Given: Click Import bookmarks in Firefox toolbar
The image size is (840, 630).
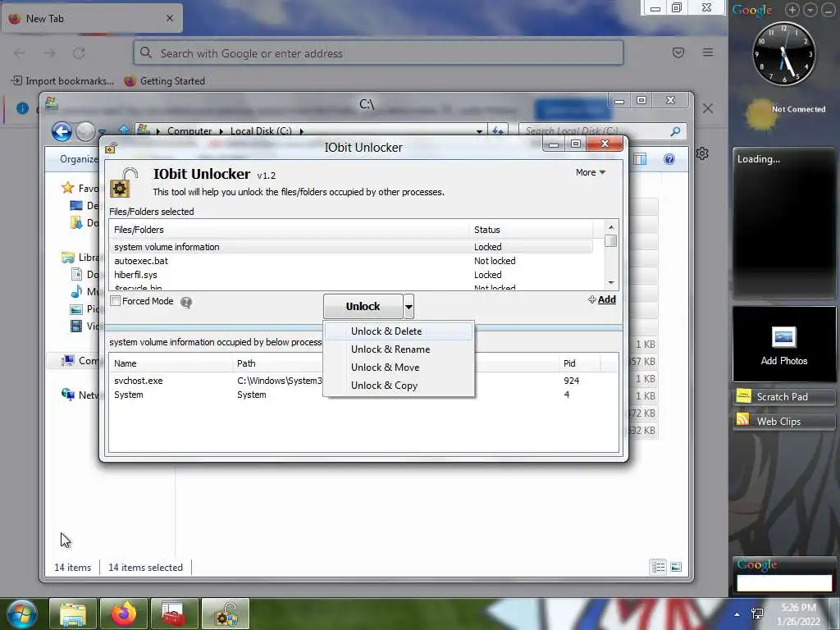Looking at the screenshot, I should (62, 81).
